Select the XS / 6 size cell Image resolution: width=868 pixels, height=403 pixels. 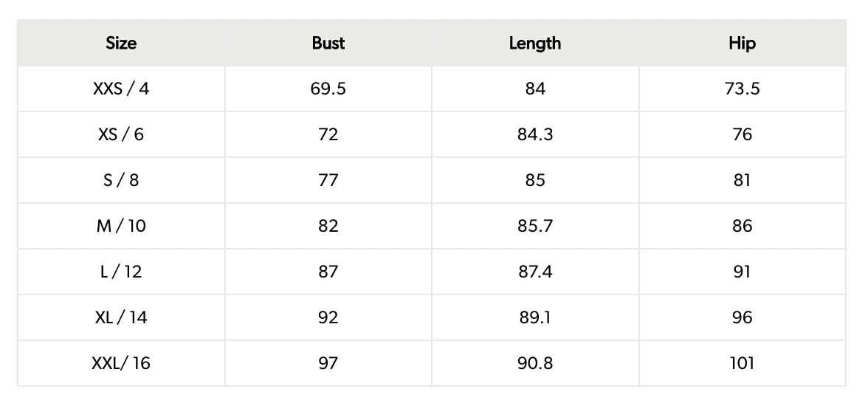tap(121, 135)
